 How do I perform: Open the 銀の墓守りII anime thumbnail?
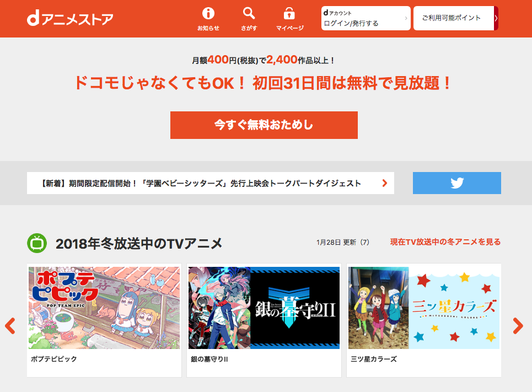tap(264, 308)
